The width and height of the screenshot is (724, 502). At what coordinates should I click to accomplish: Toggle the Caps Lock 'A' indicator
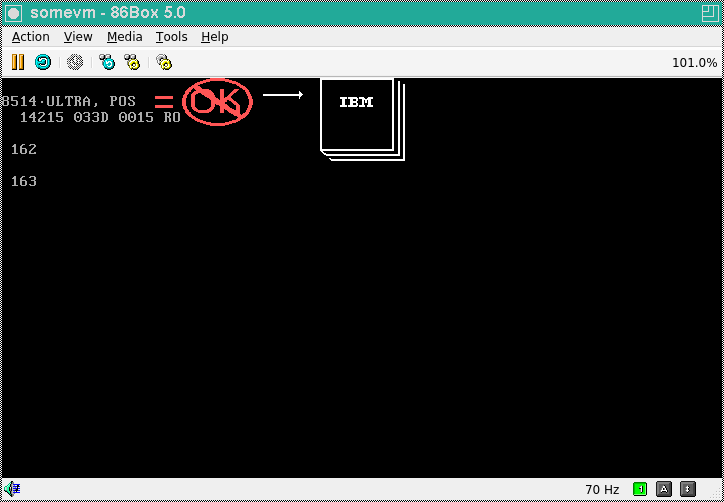pos(664,489)
